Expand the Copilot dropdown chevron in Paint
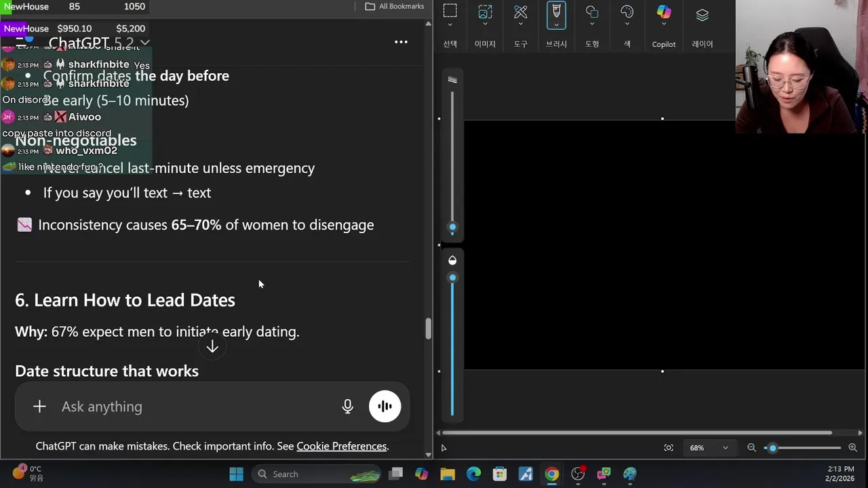This screenshot has width=868, height=488. (664, 25)
